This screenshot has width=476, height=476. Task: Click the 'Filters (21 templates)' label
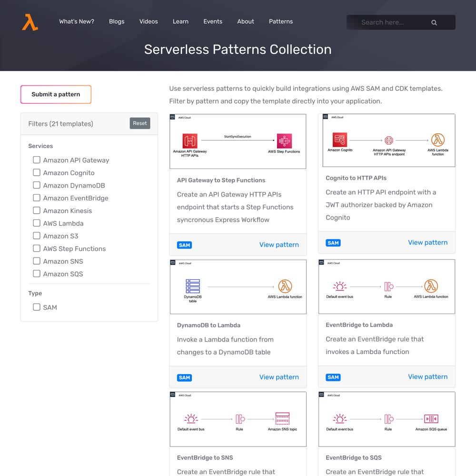pyautogui.click(x=61, y=124)
